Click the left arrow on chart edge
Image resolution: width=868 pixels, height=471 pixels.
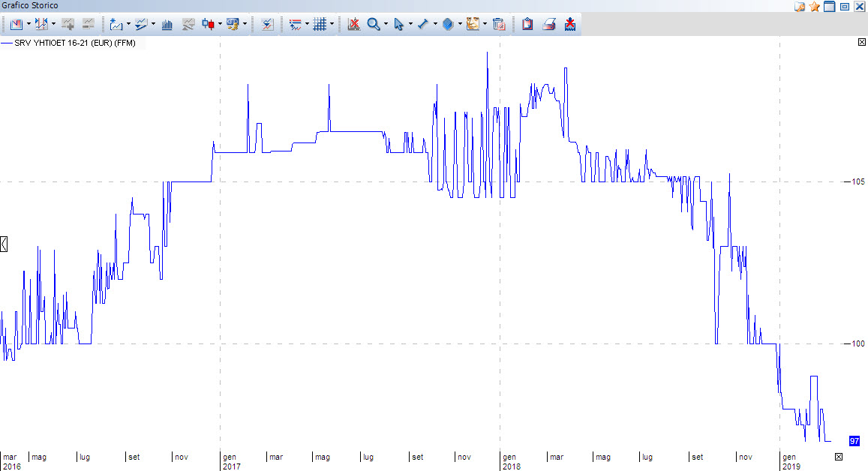pos(4,244)
